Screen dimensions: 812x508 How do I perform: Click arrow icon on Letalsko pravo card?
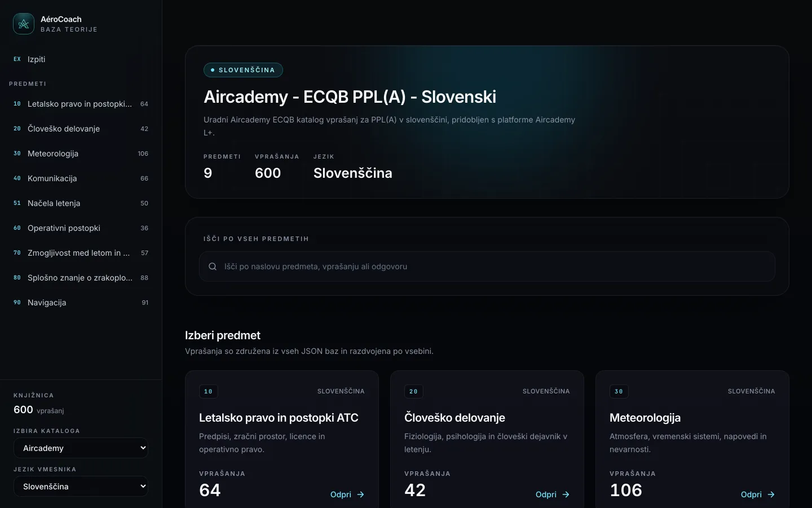(361, 494)
